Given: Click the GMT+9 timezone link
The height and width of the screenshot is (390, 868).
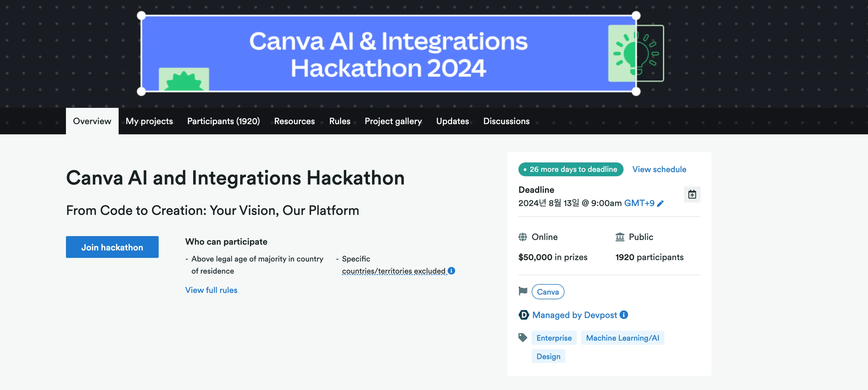Looking at the screenshot, I should point(639,203).
